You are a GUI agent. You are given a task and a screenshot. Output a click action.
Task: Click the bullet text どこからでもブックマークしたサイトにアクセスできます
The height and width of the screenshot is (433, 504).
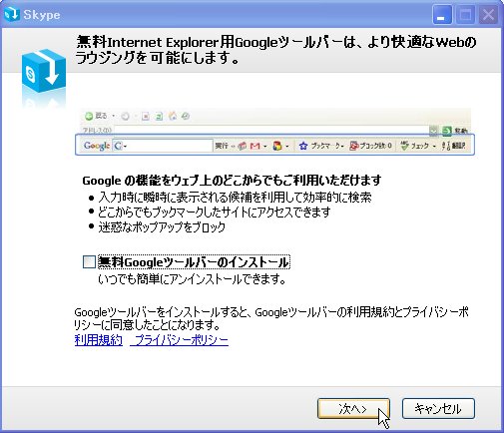tap(215, 213)
